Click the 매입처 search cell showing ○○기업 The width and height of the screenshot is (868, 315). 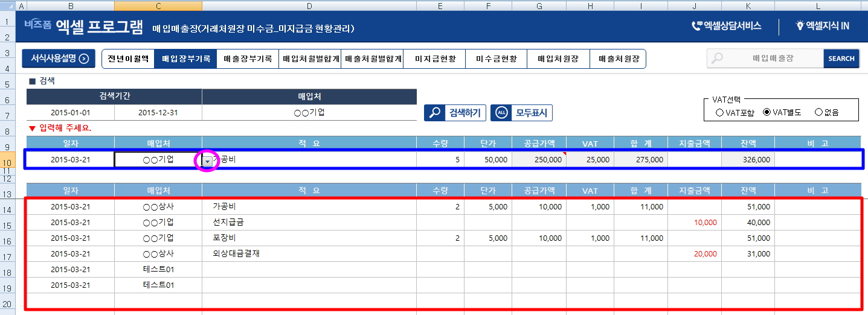(x=309, y=113)
